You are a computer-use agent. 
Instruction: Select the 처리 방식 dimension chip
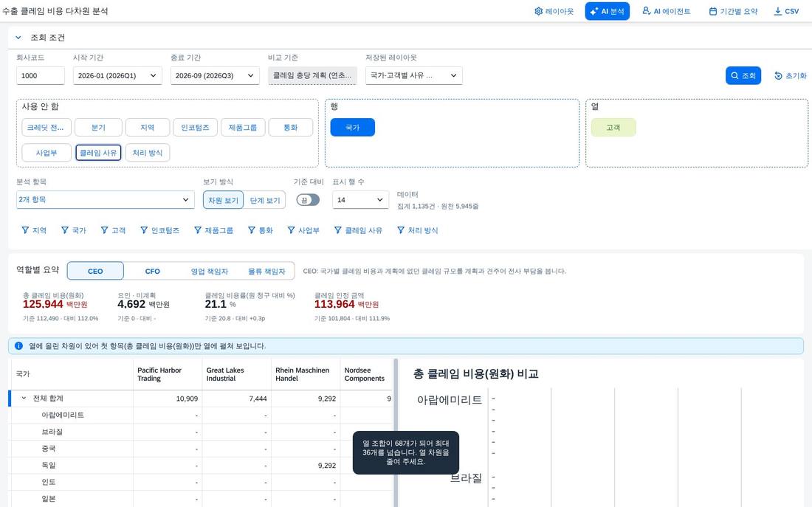[x=148, y=153]
